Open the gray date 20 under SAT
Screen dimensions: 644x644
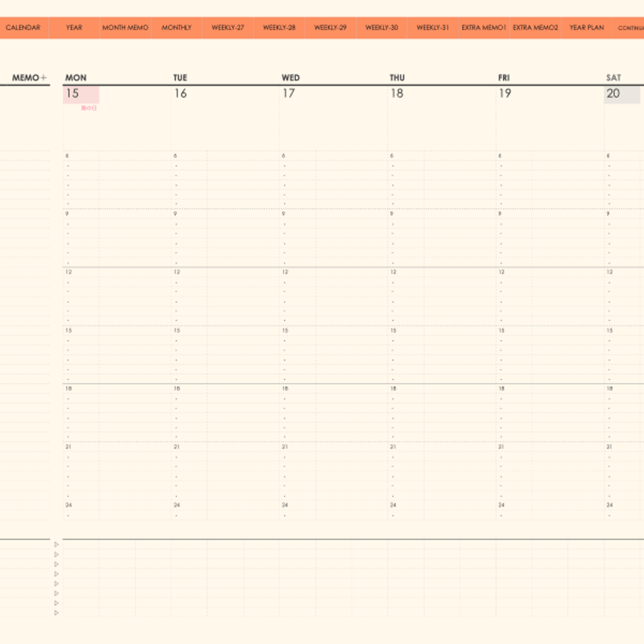click(622, 94)
